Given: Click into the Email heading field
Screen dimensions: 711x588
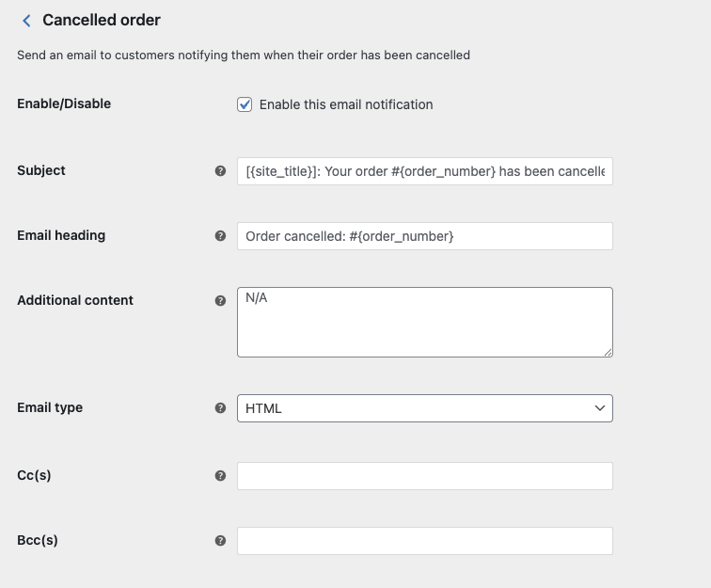Looking at the screenshot, I should 424,236.
